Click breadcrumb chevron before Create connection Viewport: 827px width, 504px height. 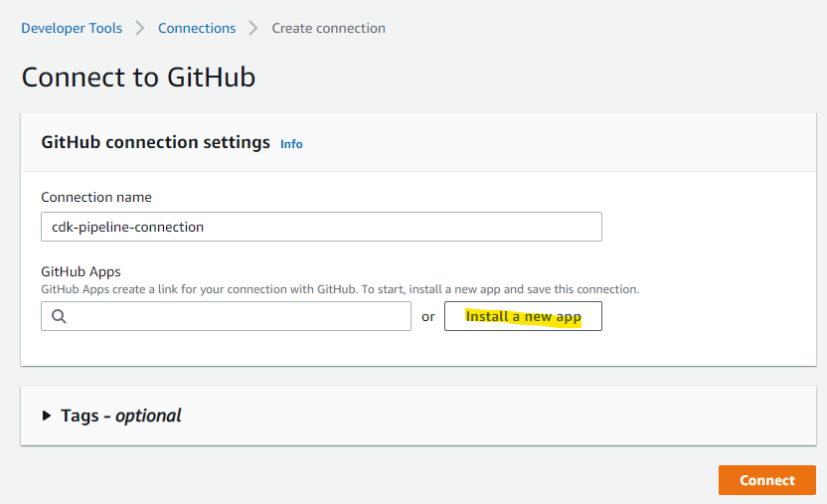(254, 28)
